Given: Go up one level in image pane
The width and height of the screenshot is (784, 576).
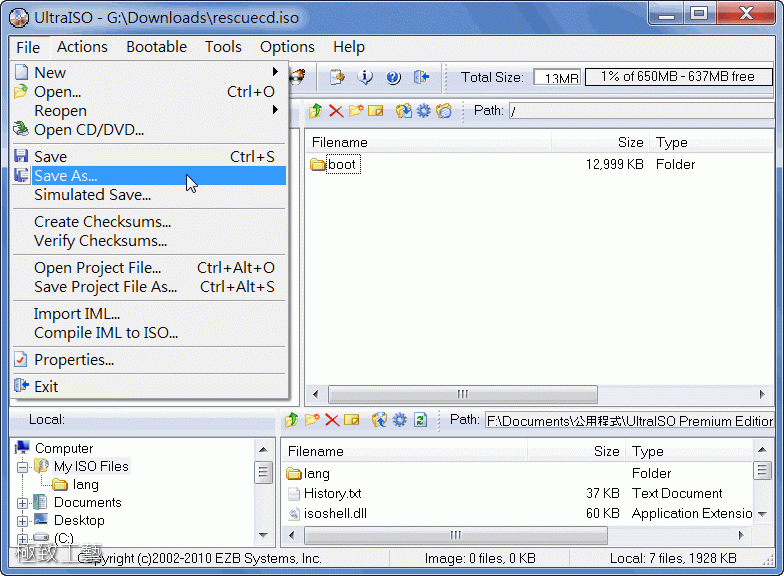Looking at the screenshot, I should click(x=316, y=110).
